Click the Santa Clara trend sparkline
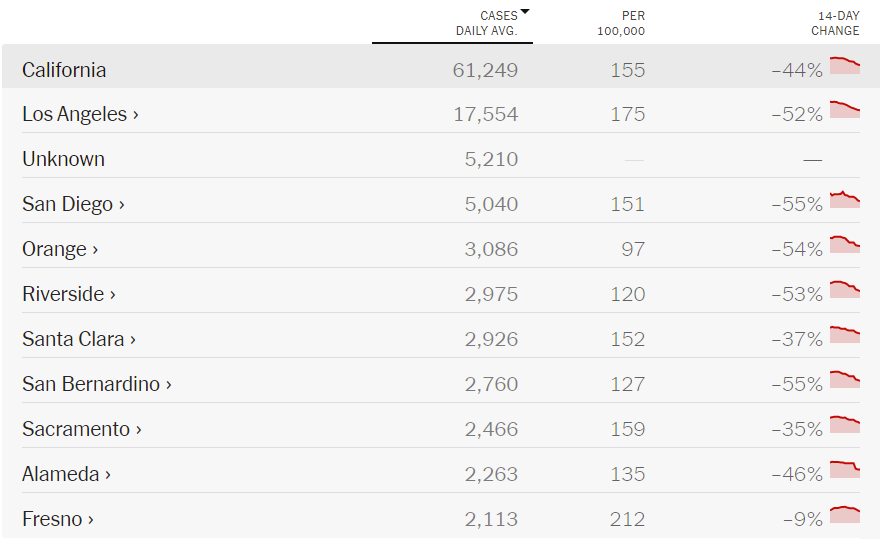 pos(845,335)
